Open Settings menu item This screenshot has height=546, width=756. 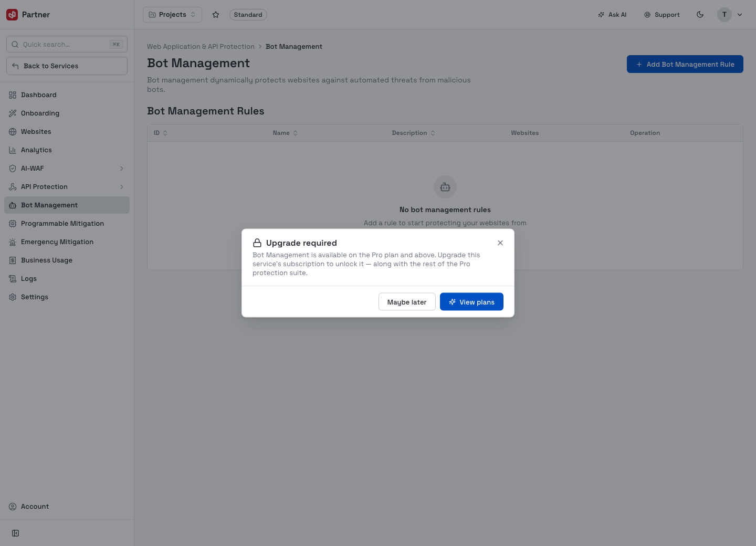pyautogui.click(x=67, y=297)
